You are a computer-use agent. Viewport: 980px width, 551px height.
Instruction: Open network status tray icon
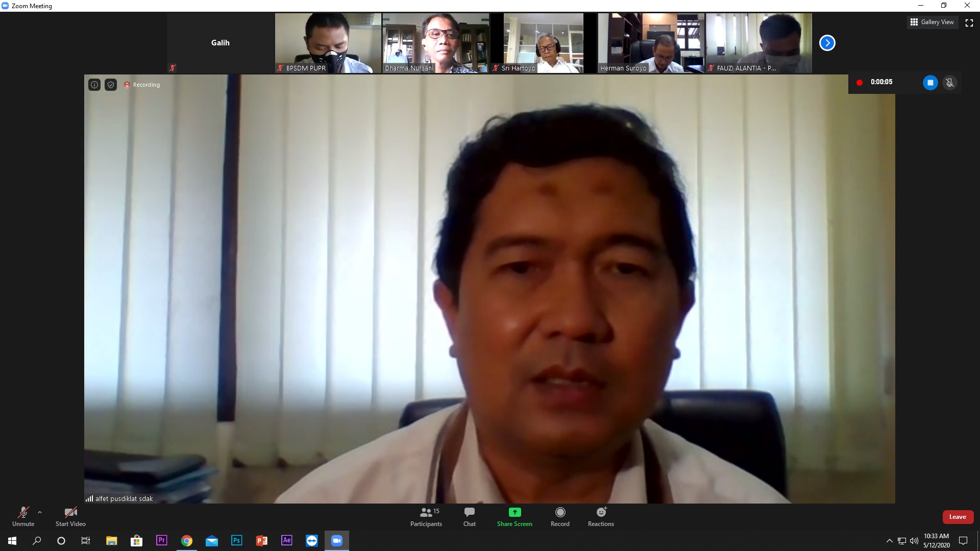pos(902,541)
